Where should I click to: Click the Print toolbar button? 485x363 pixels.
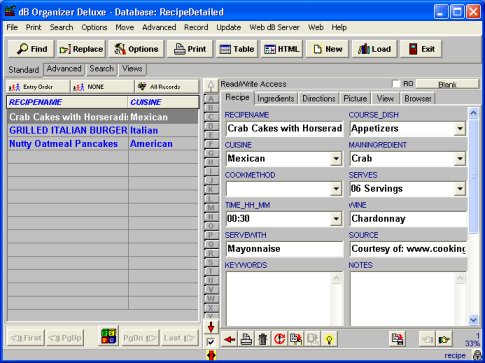click(190, 49)
